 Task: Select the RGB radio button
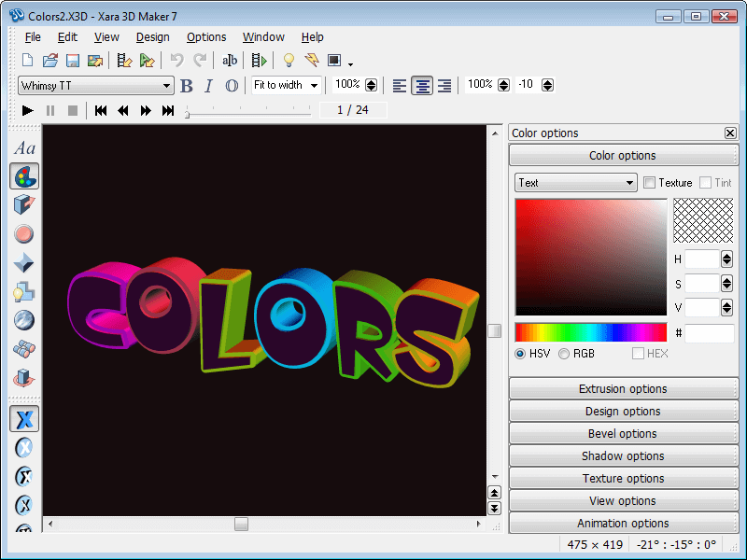564,354
